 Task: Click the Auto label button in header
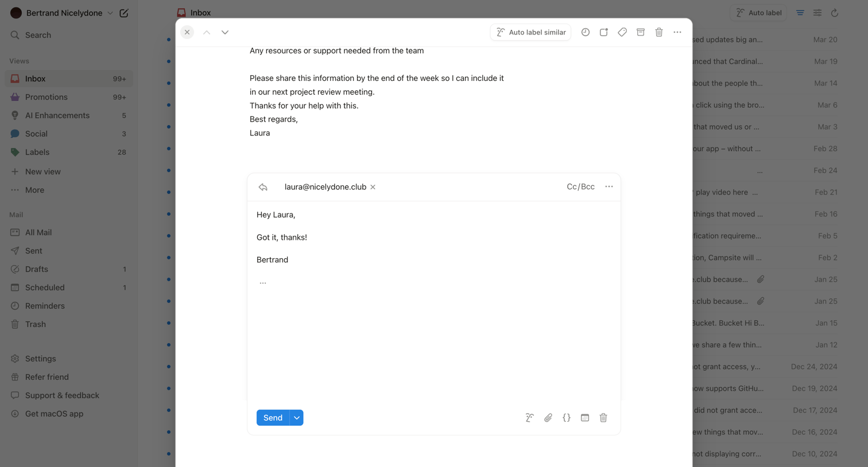point(759,13)
